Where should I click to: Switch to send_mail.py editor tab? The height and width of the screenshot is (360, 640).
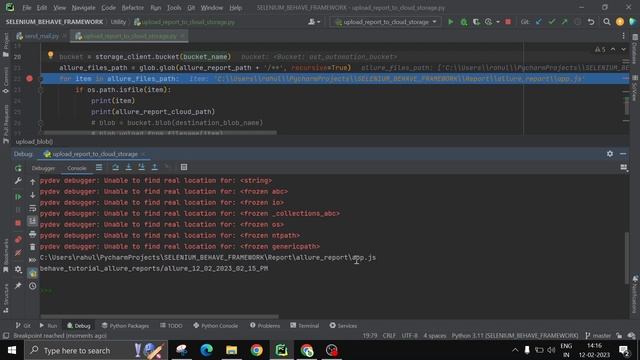pos(41,36)
